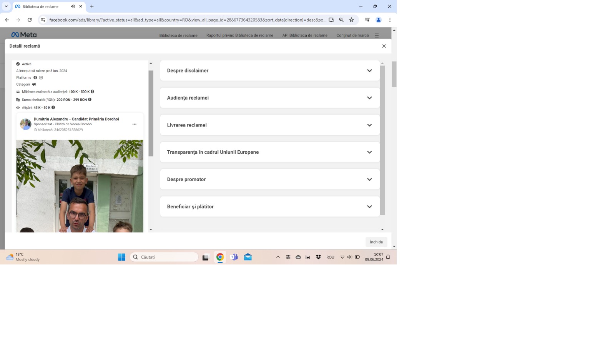Click the Închide button
This screenshot has height=364, width=615.
pos(376,242)
